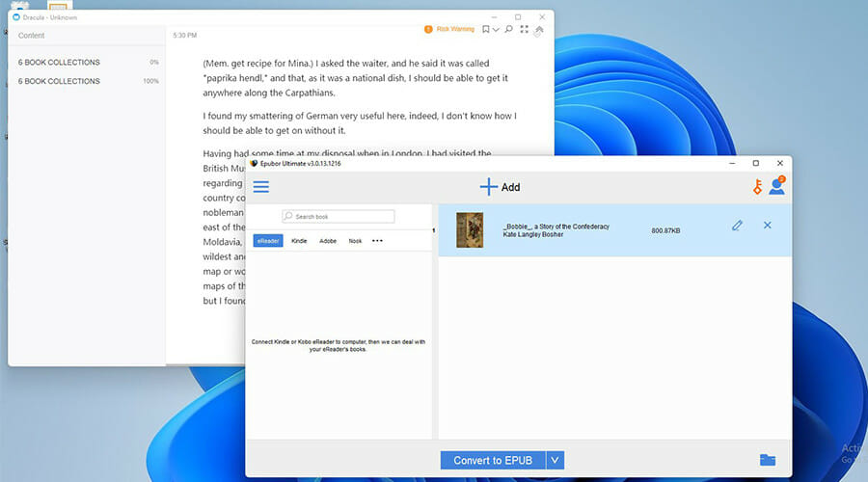Open the search magnifier in reader window
The width and height of the screenshot is (868, 482).
coord(508,29)
